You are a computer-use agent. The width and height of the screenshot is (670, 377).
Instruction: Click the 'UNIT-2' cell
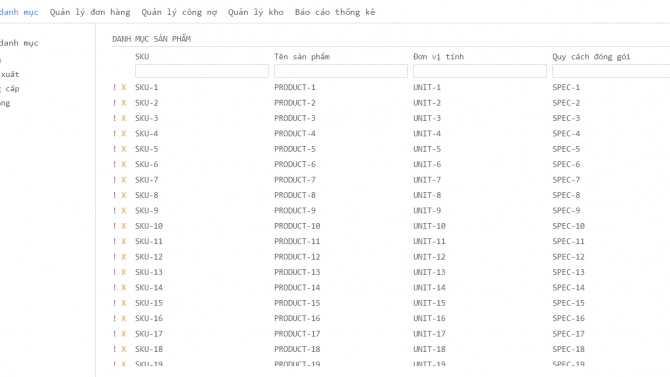tap(427, 103)
